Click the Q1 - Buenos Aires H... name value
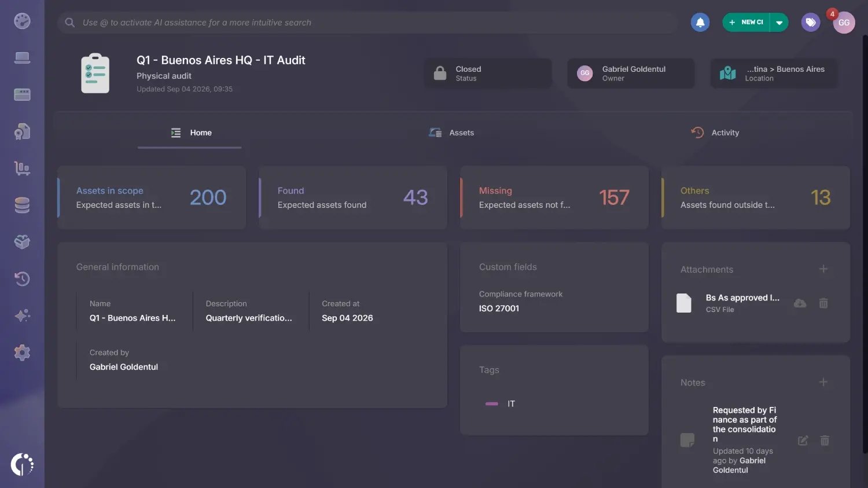The height and width of the screenshot is (488, 868). [133, 318]
